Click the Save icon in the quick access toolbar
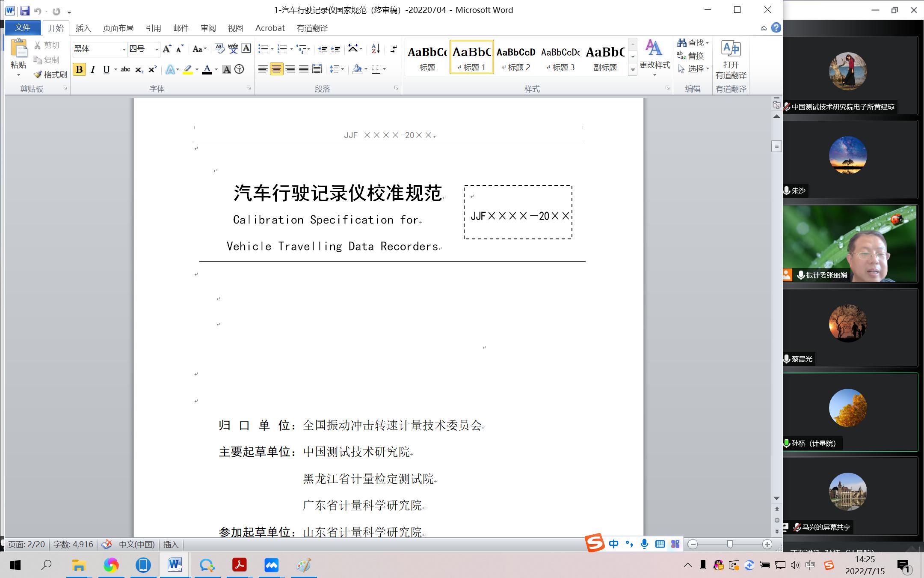924x578 pixels. [x=24, y=11]
